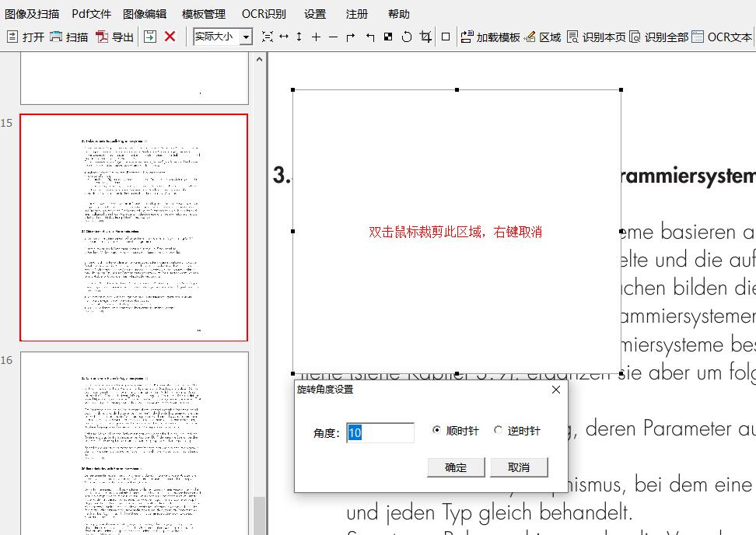This screenshot has height=535, width=756.
Task: Click the bottom-left handle of the crop selection
Action: pyautogui.click(x=293, y=373)
